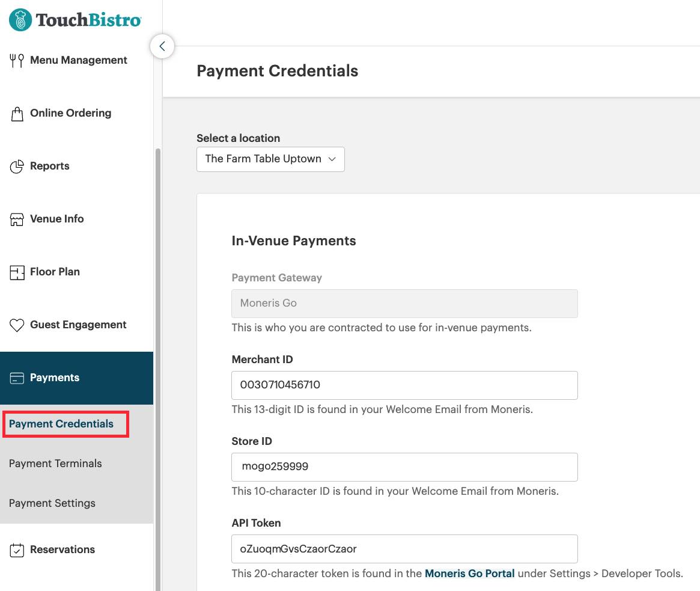This screenshot has height=591, width=700.
Task: Click the Floor Plan layout icon
Action: (17, 272)
